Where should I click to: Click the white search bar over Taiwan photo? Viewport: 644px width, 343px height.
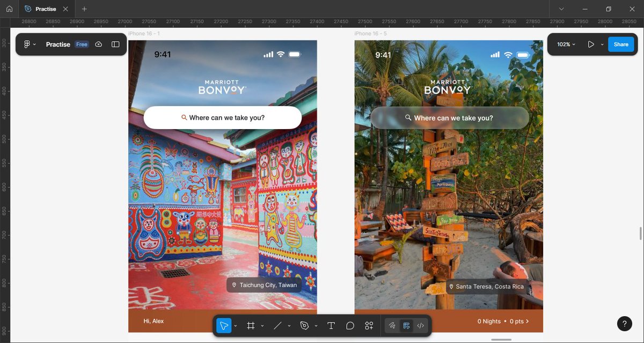point(223,117)
